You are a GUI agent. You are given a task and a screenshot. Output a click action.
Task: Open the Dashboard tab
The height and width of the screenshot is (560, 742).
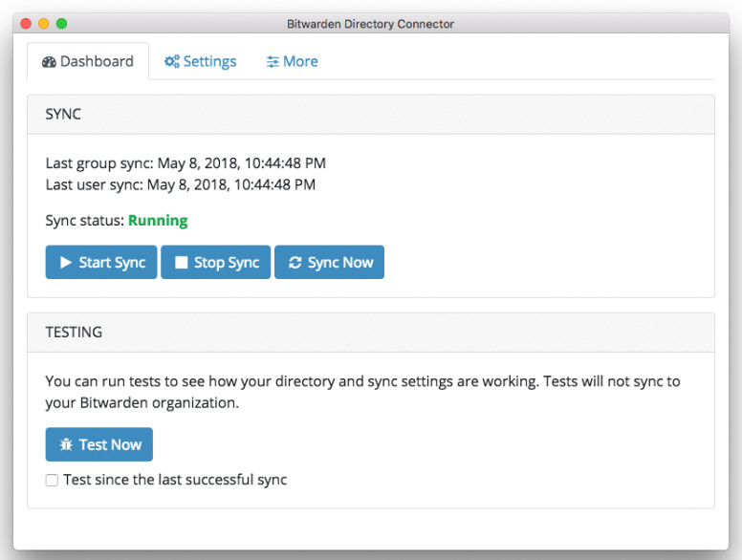coord(88,61)
